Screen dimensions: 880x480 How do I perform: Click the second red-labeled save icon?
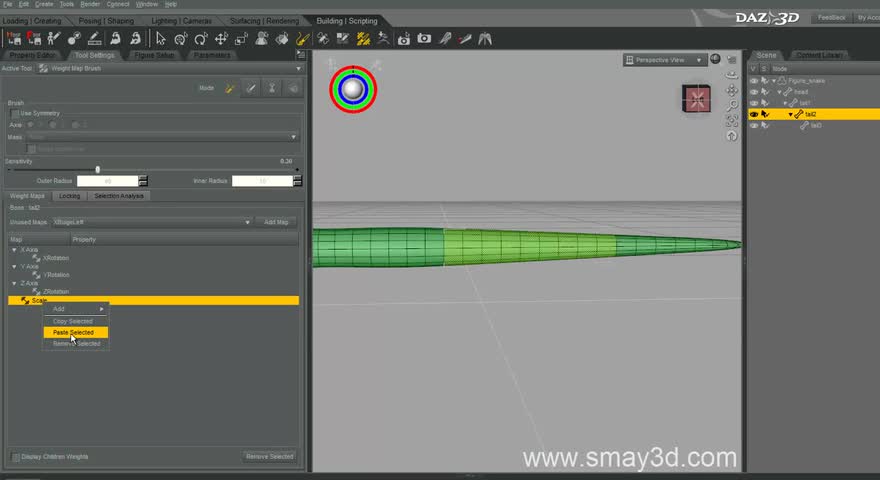34,38
